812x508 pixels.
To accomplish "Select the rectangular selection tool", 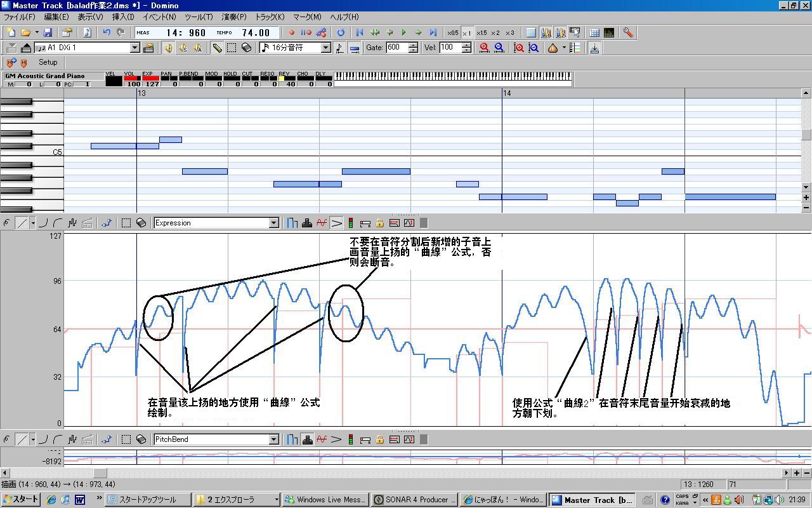I will (232, 48).
